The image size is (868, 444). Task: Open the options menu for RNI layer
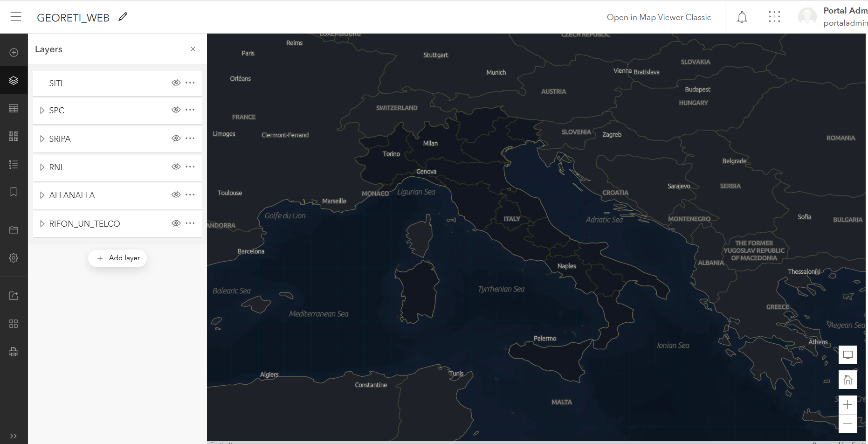190,166
